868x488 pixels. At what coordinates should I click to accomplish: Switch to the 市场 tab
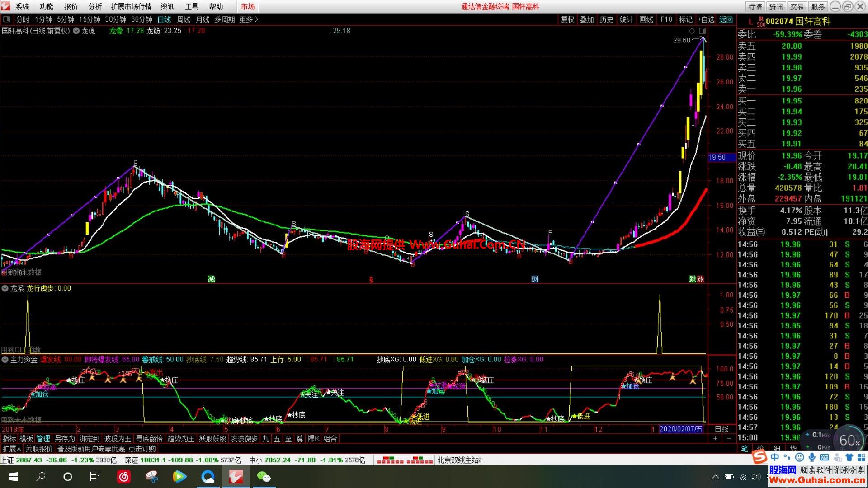pos(248,6)
